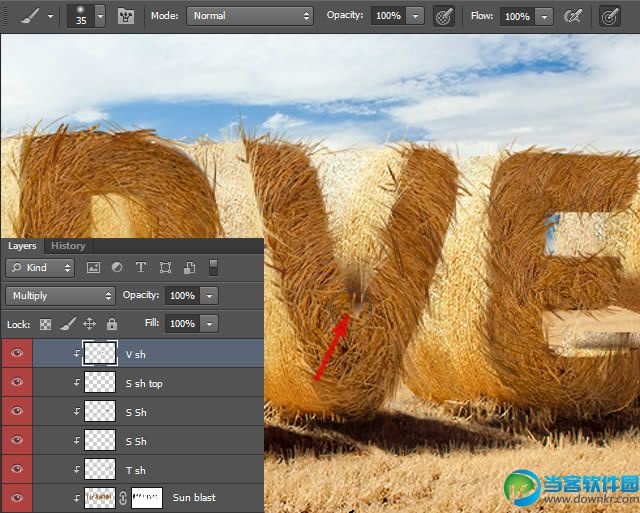Toggle the Brush panel icon
This screenshot has width=640, height=513.
(x=127, y=16)
